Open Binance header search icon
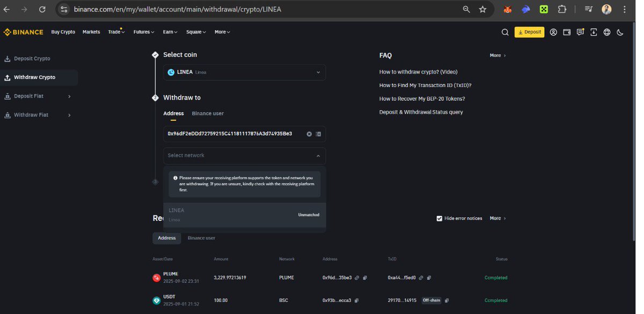Image resolution: width=644 pixels, height=314 pixels. [x=505, y=32]
